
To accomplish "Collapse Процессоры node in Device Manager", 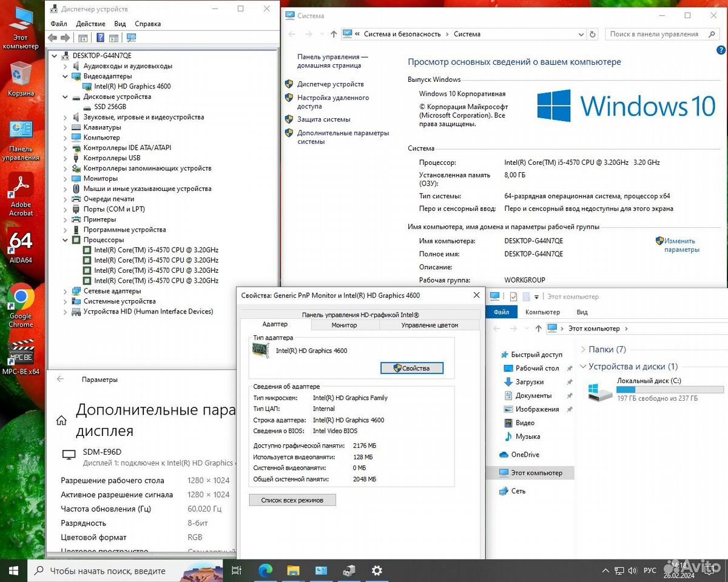I will pyautogui.click(x=66, y=240).
